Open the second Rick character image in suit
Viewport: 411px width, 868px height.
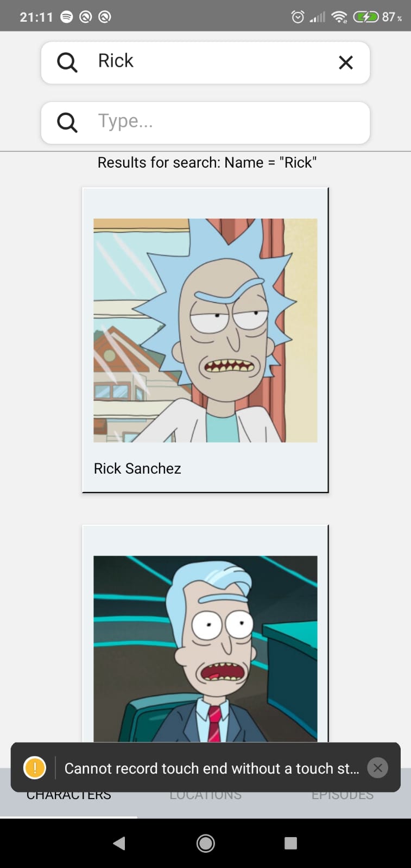click(x=205, y=649)
